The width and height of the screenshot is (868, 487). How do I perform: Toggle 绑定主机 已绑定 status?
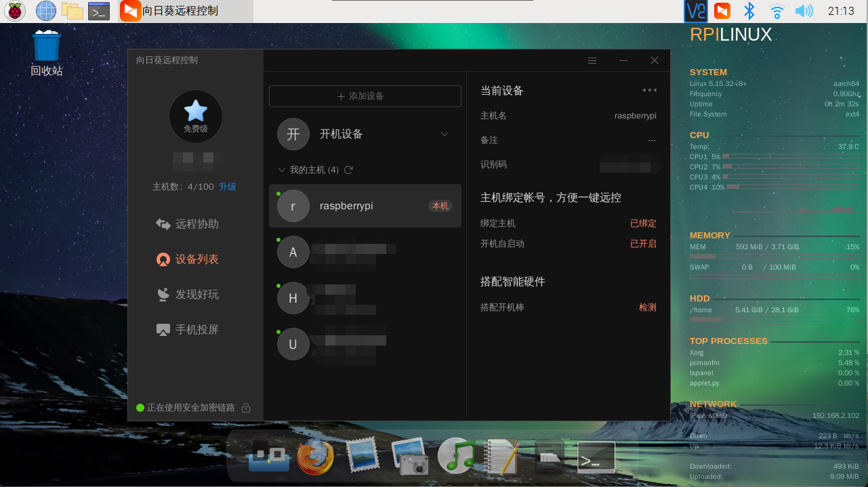click(642, 224)
